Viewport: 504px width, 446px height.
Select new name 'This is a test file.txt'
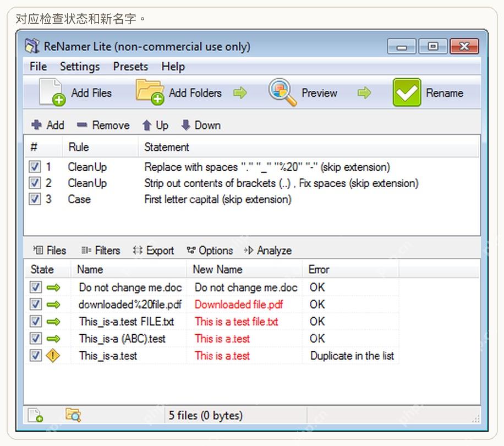coord(236,322)
